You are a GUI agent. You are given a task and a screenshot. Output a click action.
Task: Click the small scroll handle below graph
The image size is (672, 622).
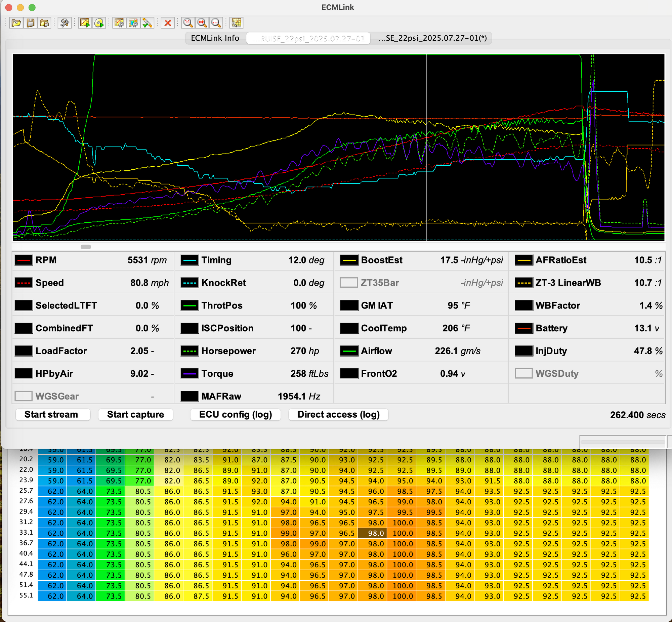tap(86, 247)
